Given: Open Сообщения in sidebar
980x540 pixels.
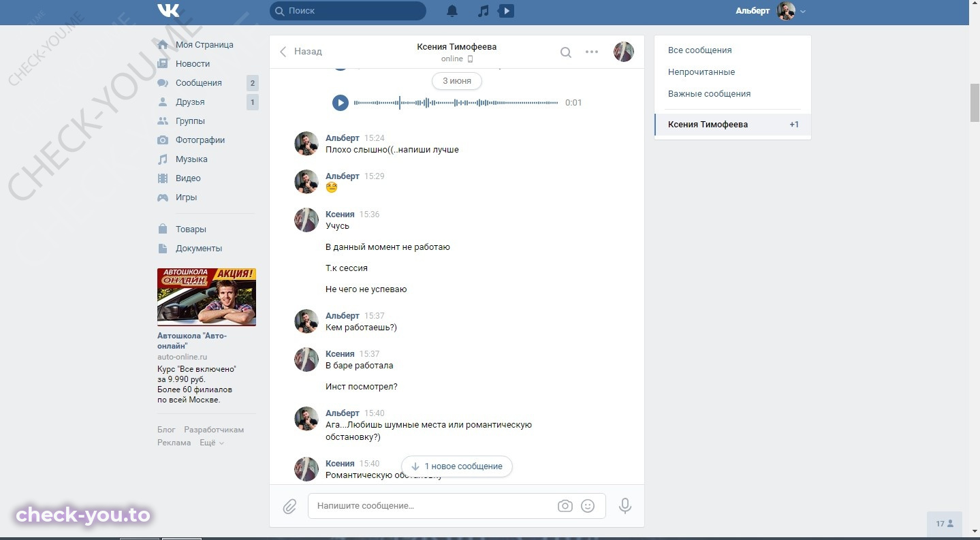Looking at the screenshot, I should point(200,83).
